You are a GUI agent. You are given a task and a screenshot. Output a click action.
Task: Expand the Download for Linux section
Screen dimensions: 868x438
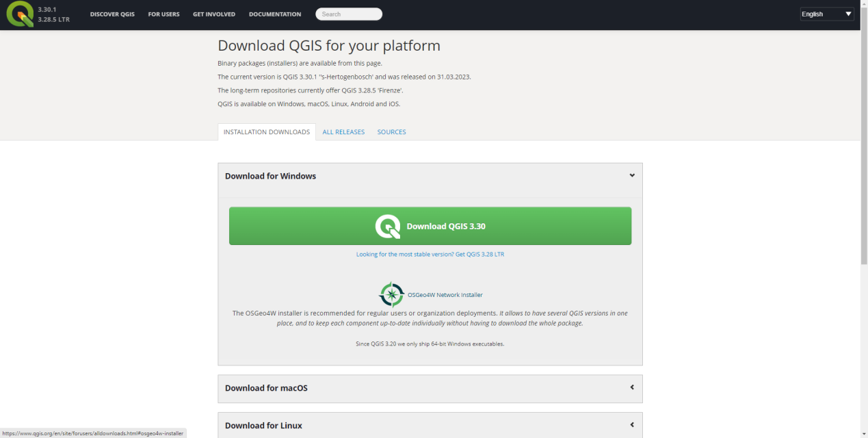(x=632, y=425)
